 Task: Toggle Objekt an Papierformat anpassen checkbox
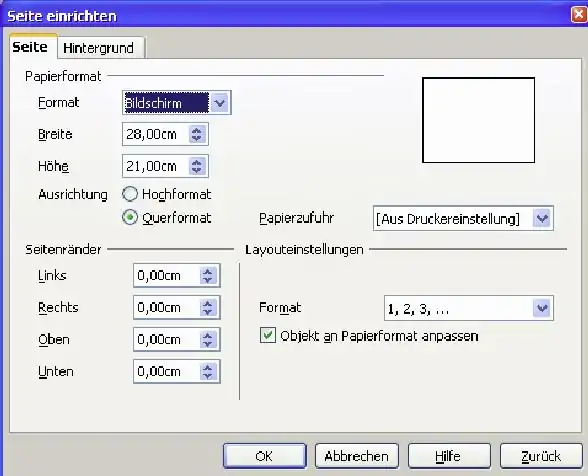pyautogui.click(x=268, y=335)
